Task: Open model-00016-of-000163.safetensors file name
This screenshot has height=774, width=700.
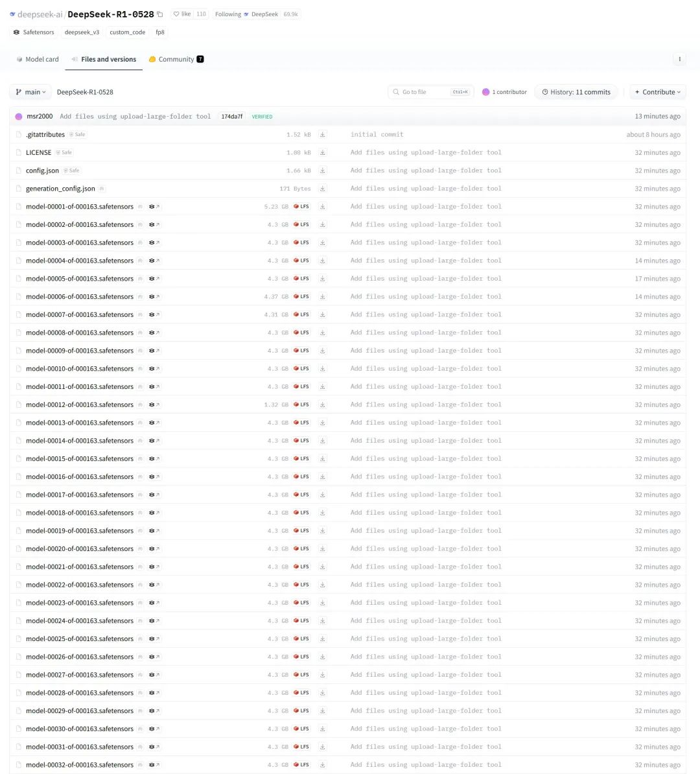Action: [80, 477]
